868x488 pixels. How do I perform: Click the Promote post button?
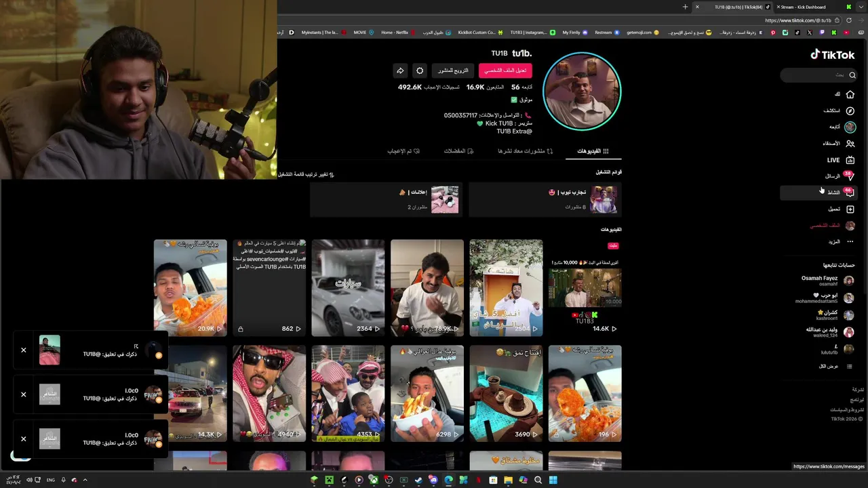[453, 70]
